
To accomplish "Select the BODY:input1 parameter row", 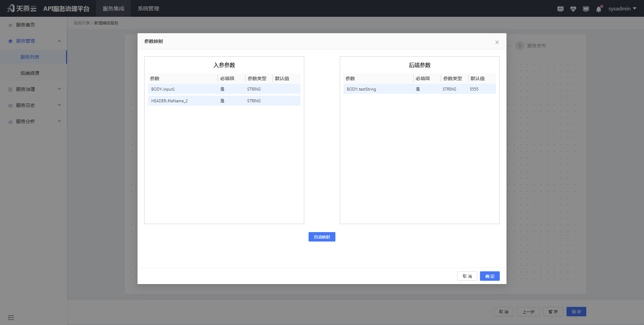I will 224,89.
